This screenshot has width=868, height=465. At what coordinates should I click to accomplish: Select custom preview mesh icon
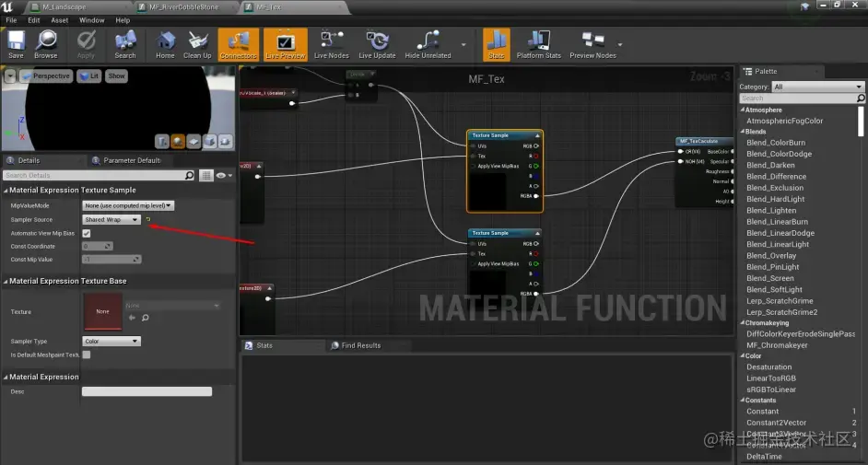226,142
